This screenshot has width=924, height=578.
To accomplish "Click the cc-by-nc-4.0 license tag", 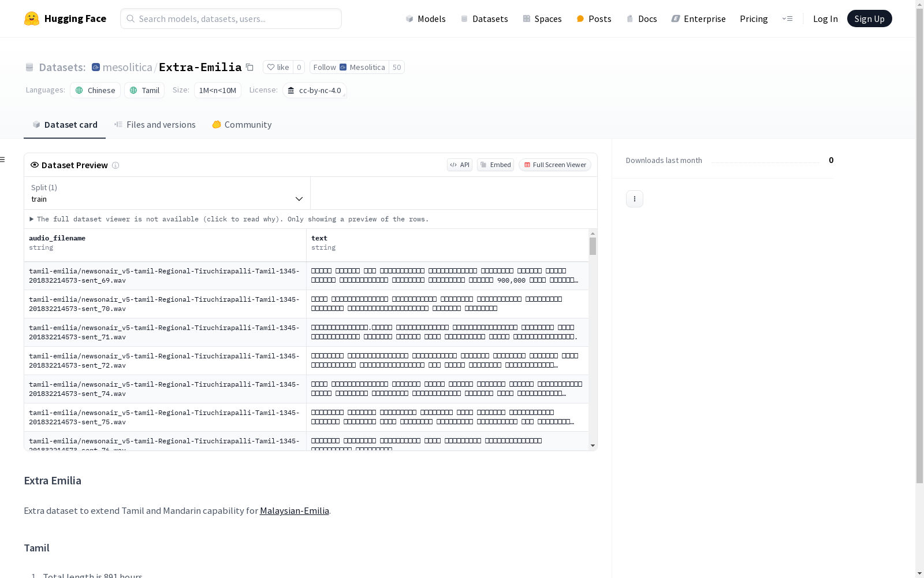I will click(x=315, y=90).
